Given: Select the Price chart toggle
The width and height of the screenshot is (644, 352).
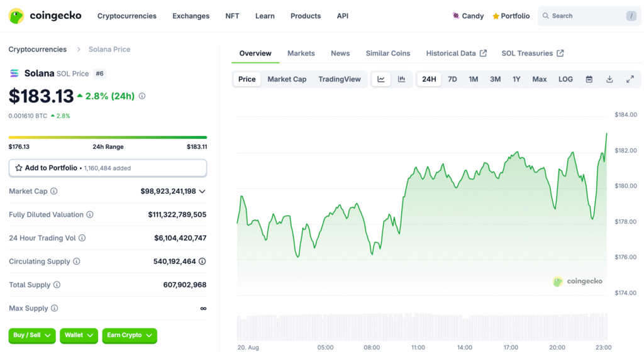Looking at the screenshot, I should [x=247, y=79].
